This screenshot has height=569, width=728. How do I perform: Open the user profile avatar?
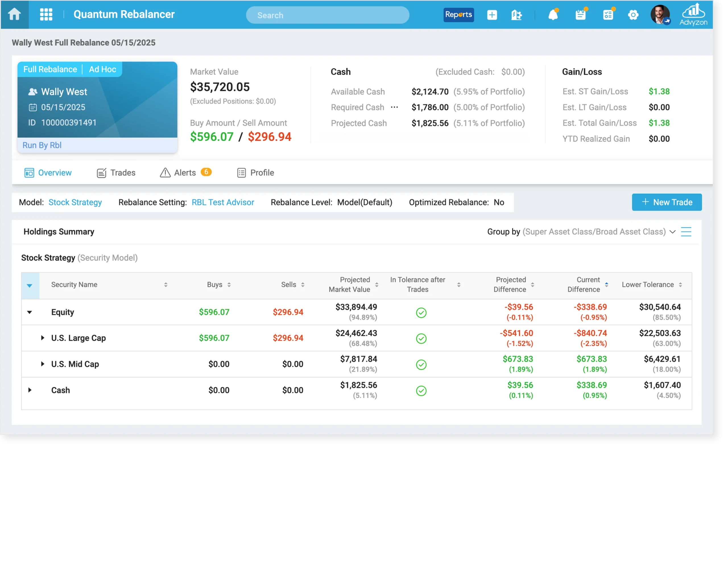pos(660,15)
